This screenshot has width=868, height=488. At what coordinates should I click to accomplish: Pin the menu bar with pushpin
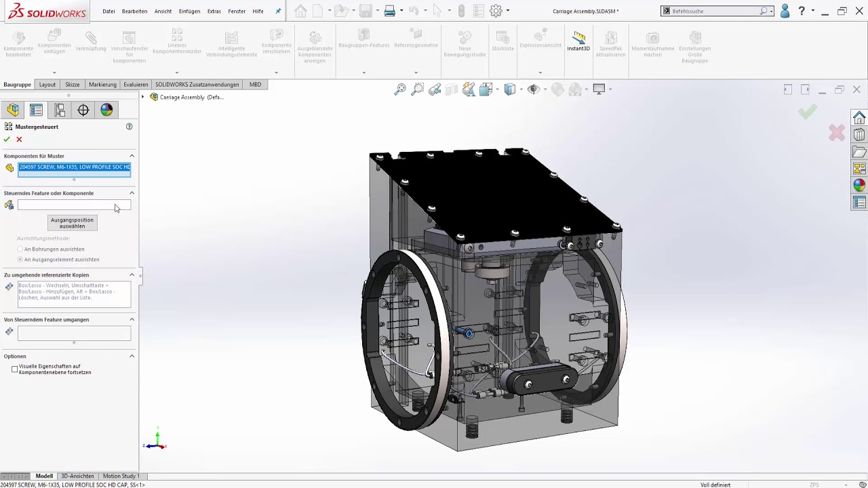point(278,11)
